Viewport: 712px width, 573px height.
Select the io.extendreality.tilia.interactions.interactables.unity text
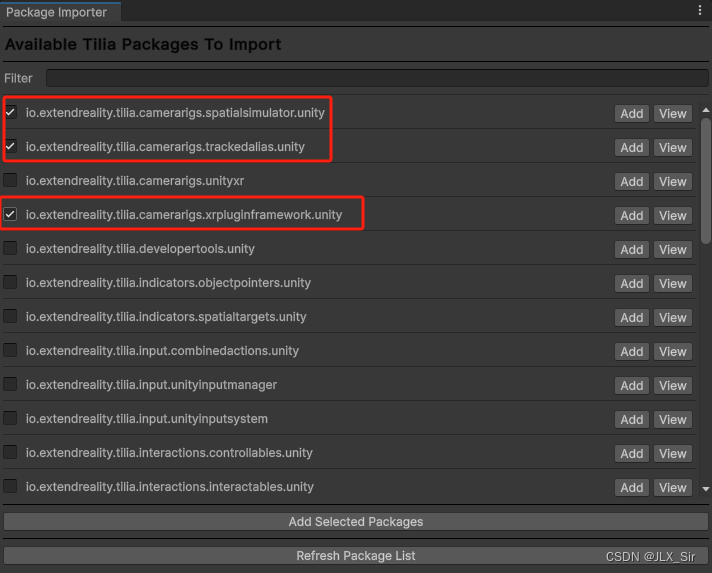click(x=170, y=487)
